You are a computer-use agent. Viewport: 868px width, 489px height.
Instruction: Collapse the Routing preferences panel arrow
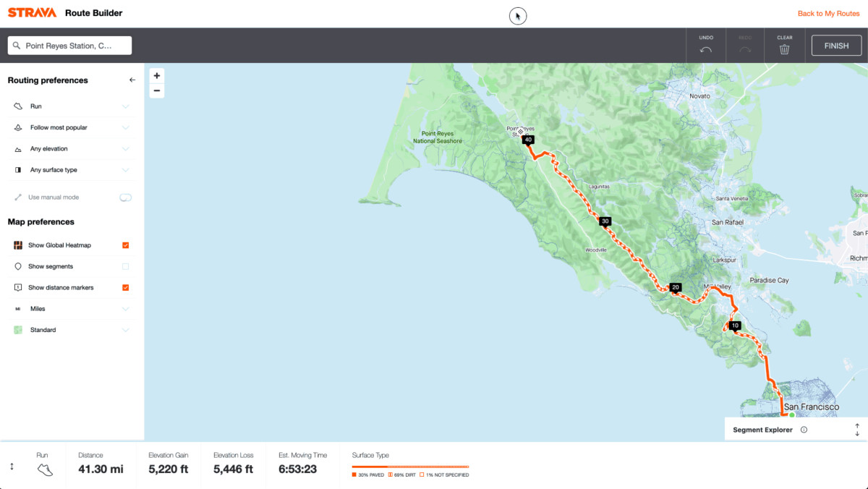(x=132, y=80)
